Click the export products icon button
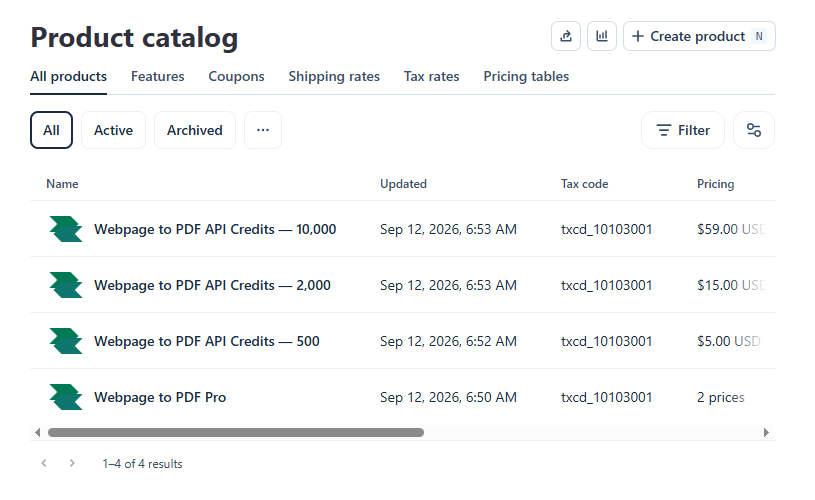 pyautogui.click(x=566, y=36)
